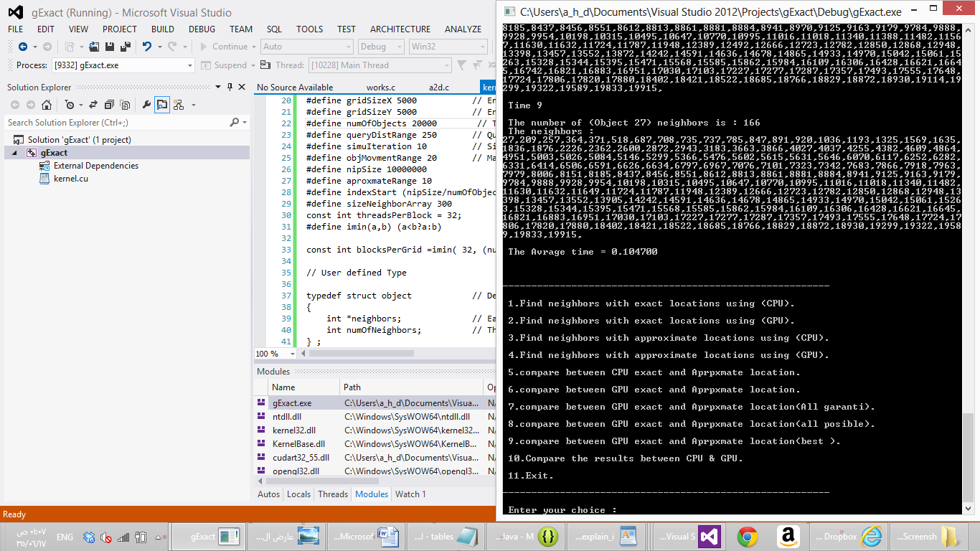The height and width of the screenshot is (551, 980).
Task: Open Process dropdown showing gExact.exe
Action: pyautogui.click(x=123, y=65)
